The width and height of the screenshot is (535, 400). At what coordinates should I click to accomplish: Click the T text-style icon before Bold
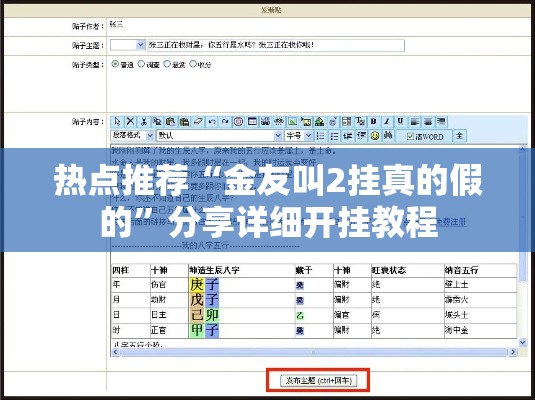(360, 122)
